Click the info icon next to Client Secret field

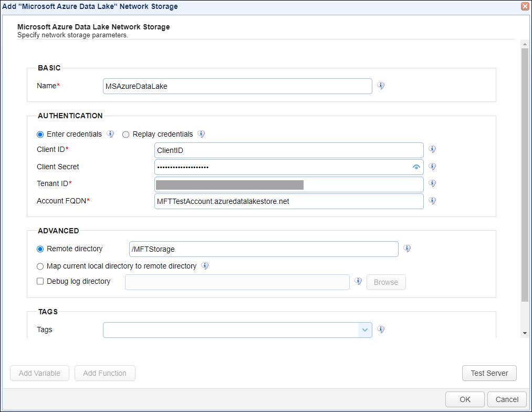coord(432,166)
